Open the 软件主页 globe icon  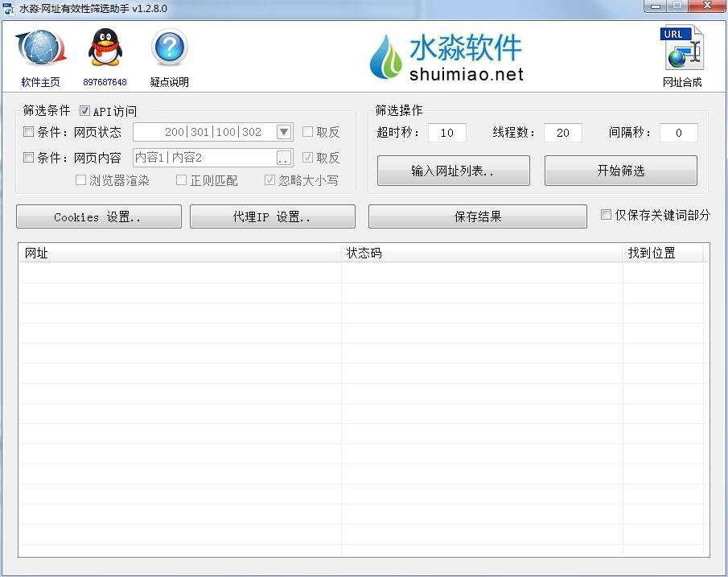[x=40, y=49]
